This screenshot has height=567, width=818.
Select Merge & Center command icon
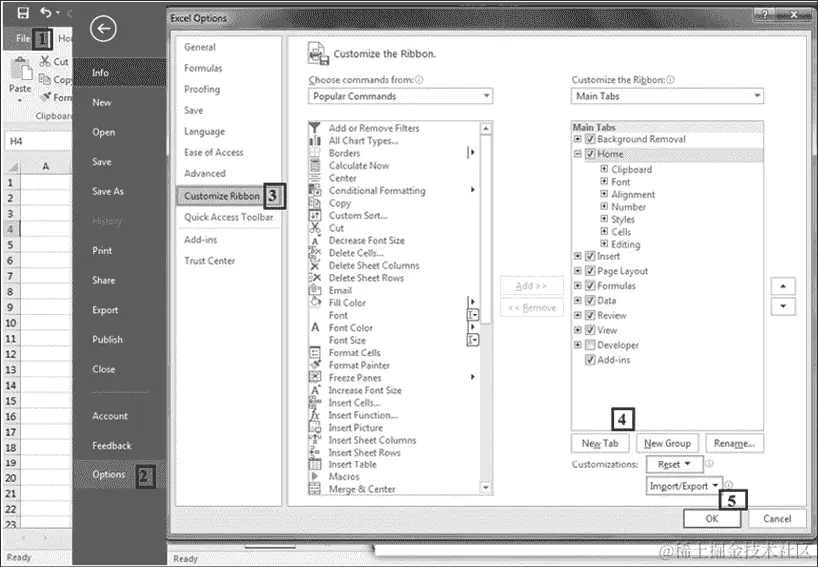coord(315,489)
